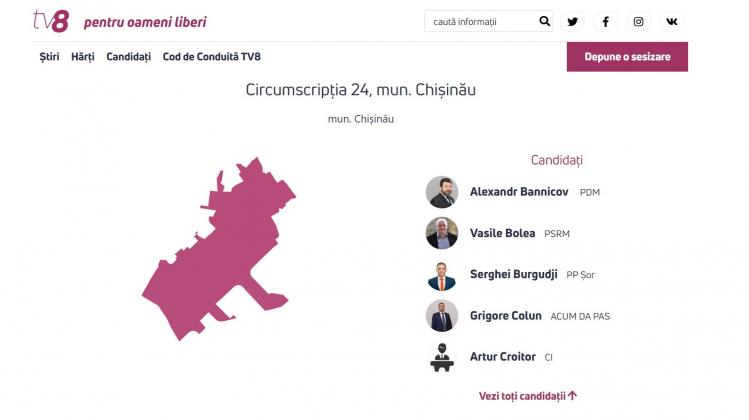This screenshot has height=420, width=749.
Task: Open Grigore Colun candidate link
Action: click(x=506, y=316)
